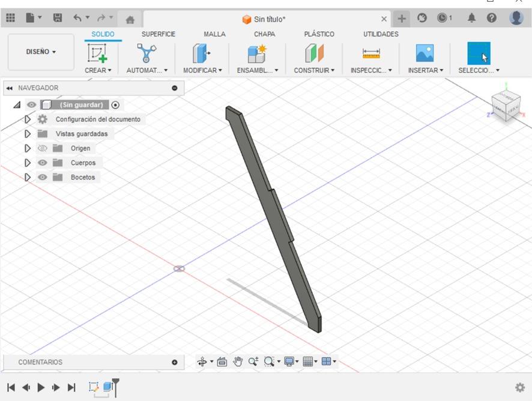Click the Save icon
This screenshot has width=532, height=401.
(x=58, y=17)
